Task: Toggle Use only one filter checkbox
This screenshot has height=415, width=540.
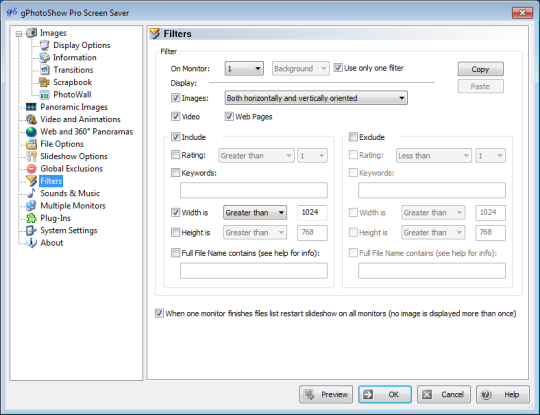Action: click(338, 68)
